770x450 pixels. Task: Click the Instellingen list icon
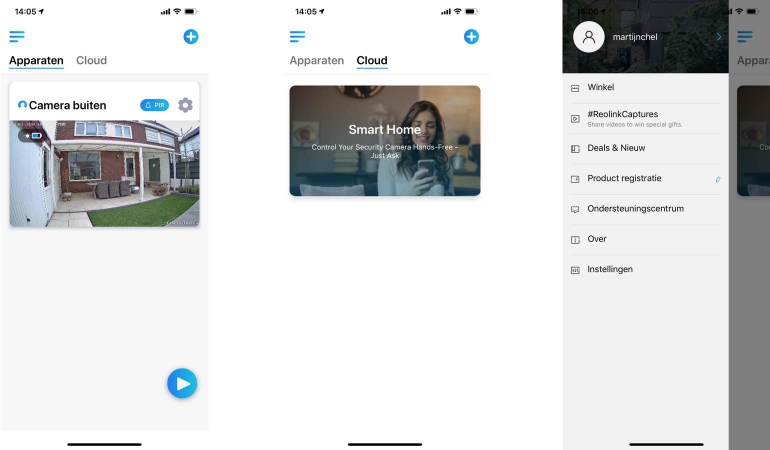(x=575, y=270)
